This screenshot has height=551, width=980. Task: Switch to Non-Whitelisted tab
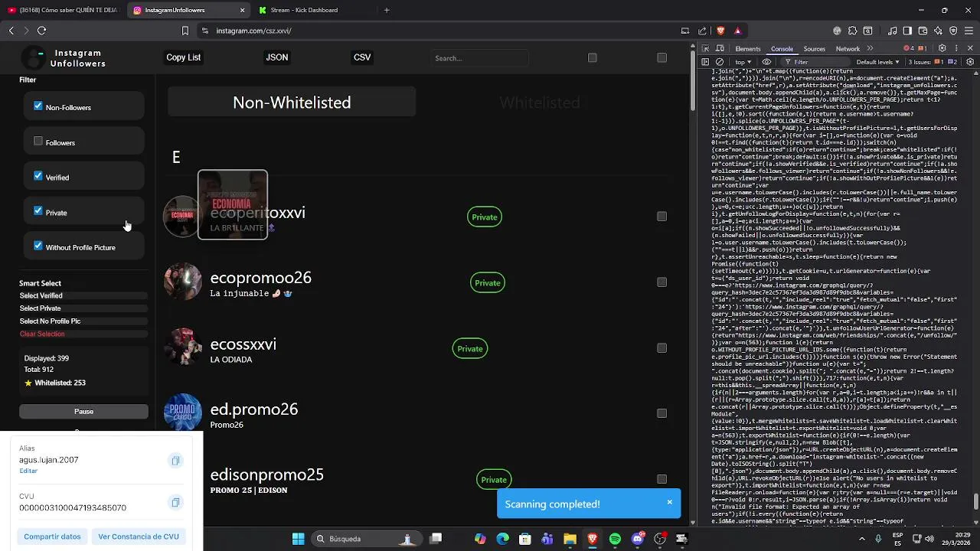point(292,102)
